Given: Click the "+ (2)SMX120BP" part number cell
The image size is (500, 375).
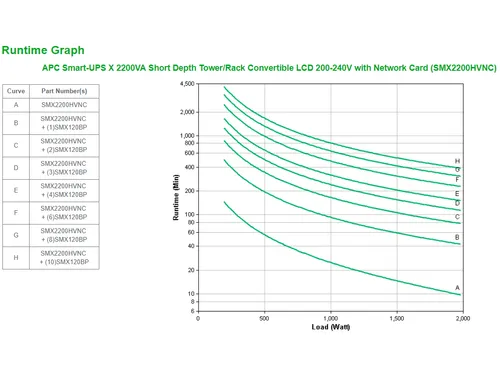Looking at the screenshot, I should tap(64, 145).
